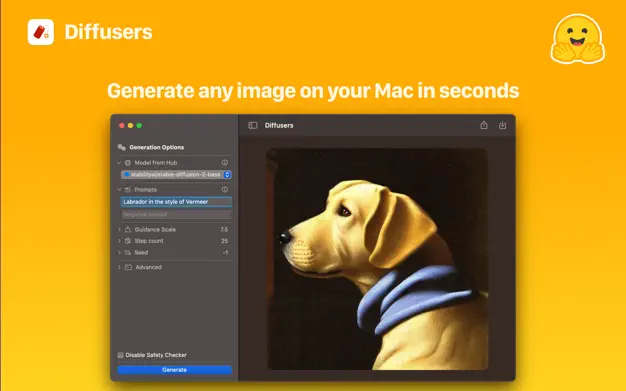Click the save image download icon
The height and width of the screenshot is (391, 626).
[503, 125]
